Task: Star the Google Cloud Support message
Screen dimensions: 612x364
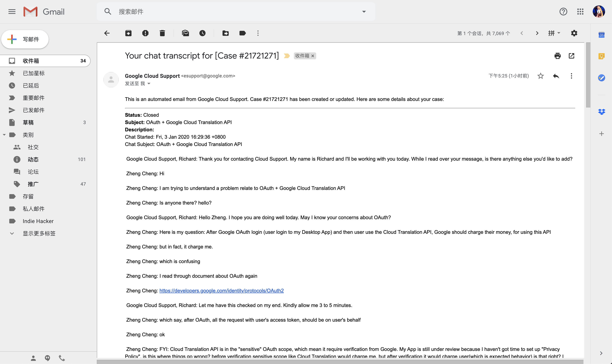Action: click(x=541, y=76)
